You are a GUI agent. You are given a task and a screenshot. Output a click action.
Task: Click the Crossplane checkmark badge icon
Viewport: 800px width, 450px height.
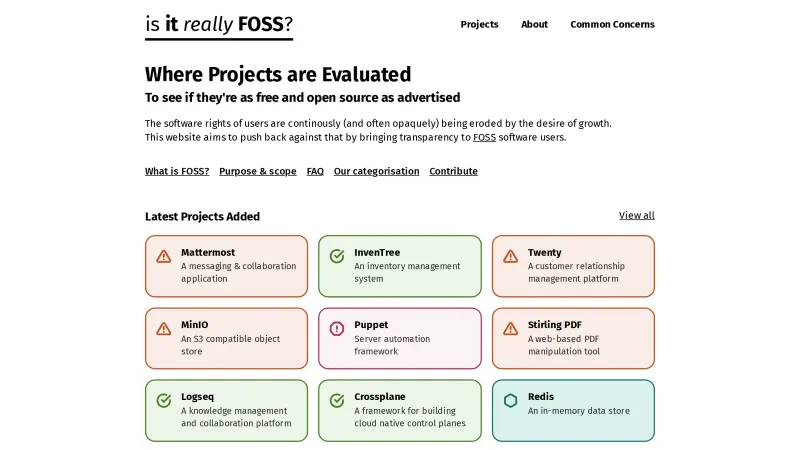(x=337, y=400)
